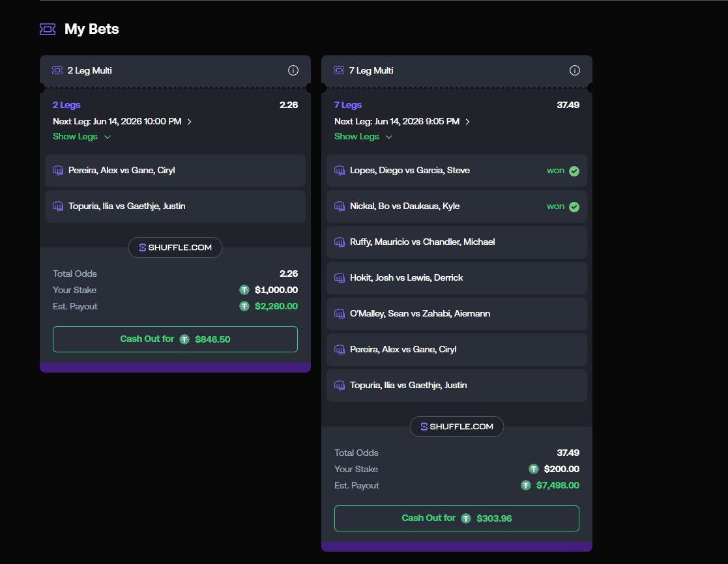728x564 pixels.
Task: Click the won checkmark on Lopes vs Garcia
Action: [x=574, y=171]
